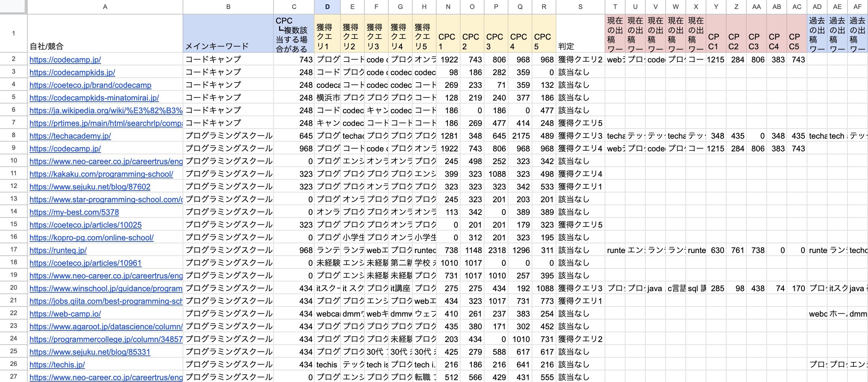Select the cell containing 1281

pyautogui.click(x=448, y=136)
